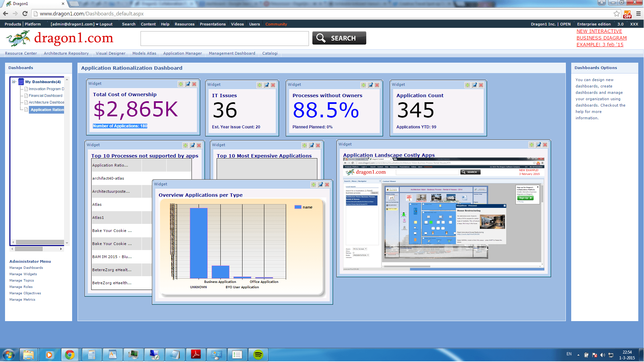Close the Processes without Owners widget

(377, 85)
